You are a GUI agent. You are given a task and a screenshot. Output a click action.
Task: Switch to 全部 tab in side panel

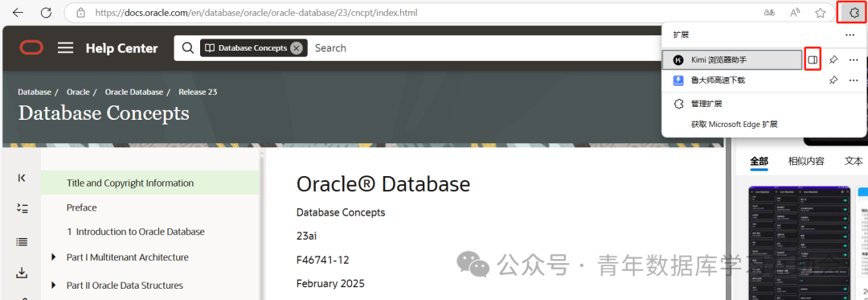coord(759,162)
